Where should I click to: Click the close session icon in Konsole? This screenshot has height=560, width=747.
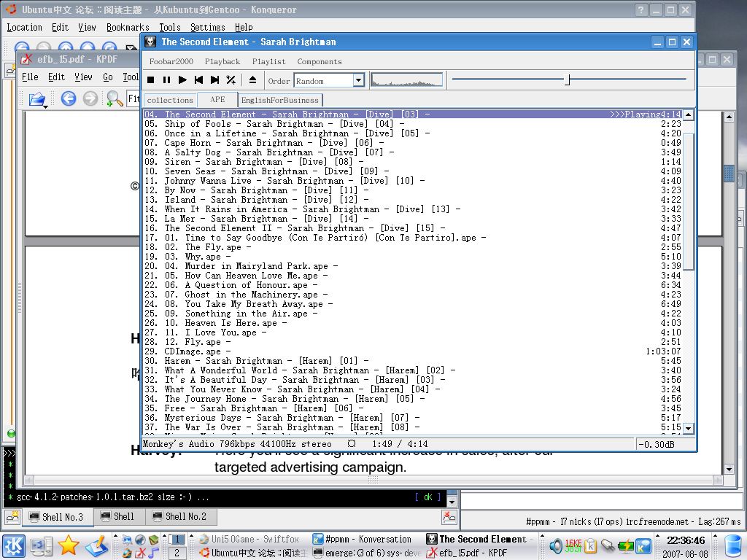(x=449, y=517)
